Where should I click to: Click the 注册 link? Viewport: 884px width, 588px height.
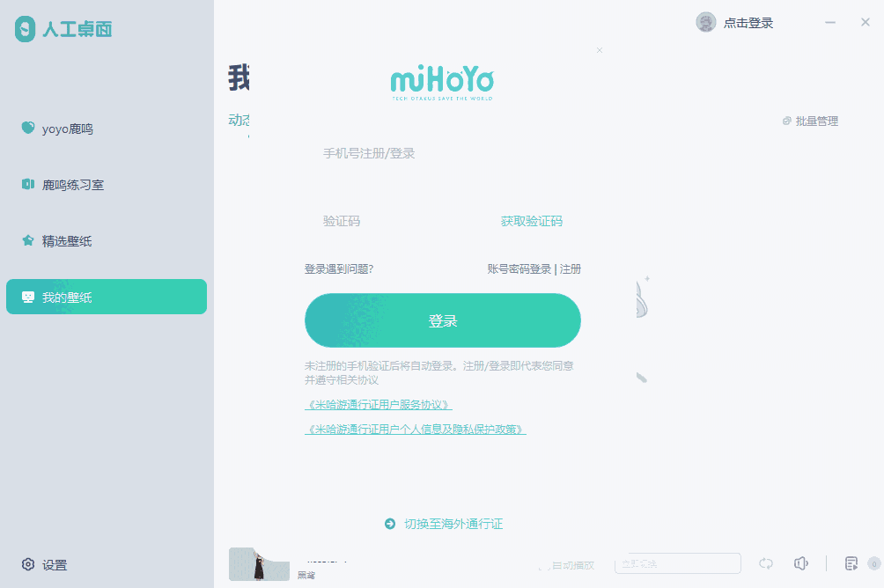(570, 268)
